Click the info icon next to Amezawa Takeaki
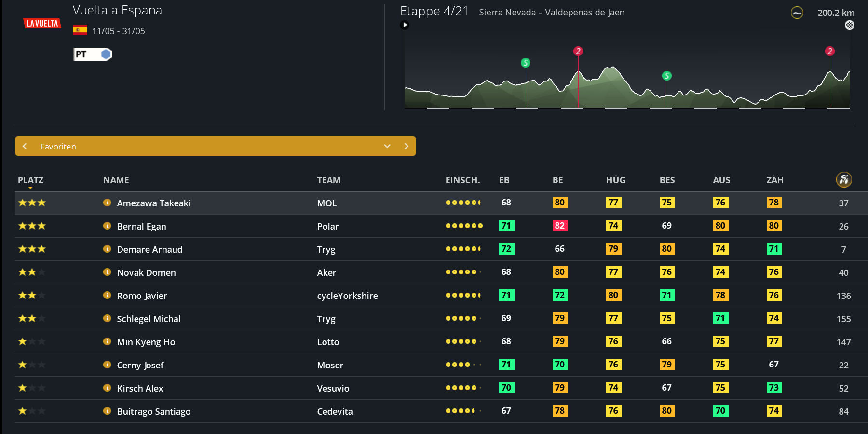Viewport: 868px width, 434px height. (107, 203)
